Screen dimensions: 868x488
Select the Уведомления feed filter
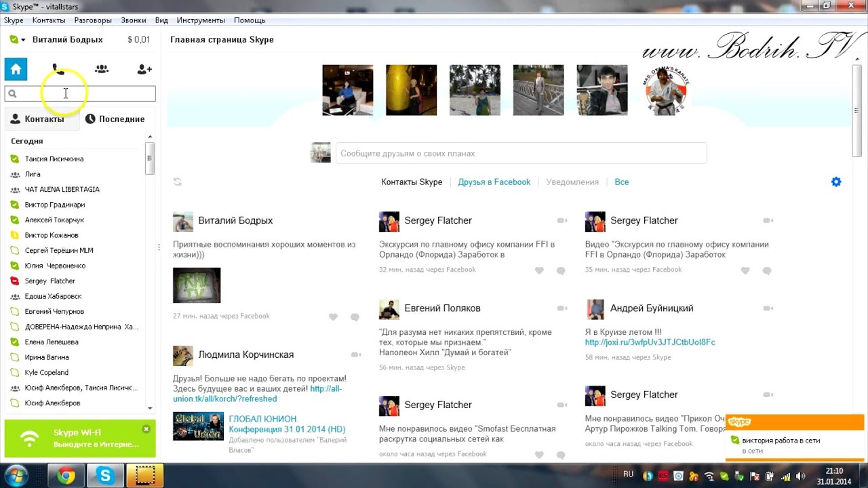572,182
